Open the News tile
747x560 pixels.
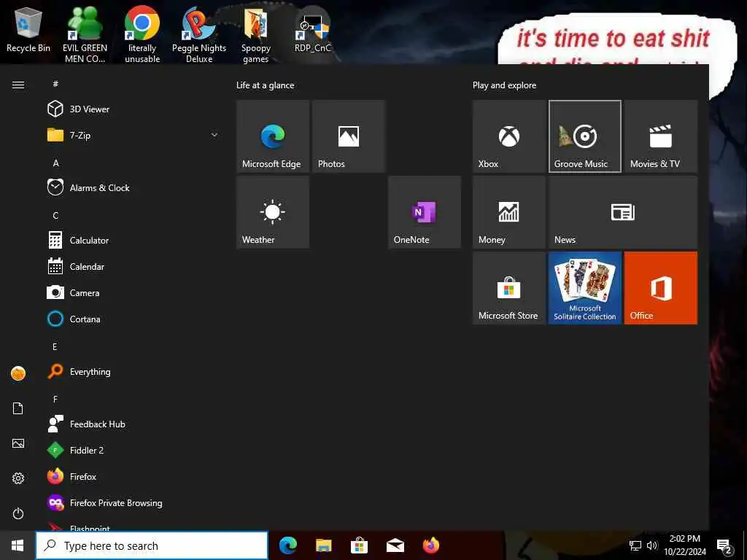(623, 212)
